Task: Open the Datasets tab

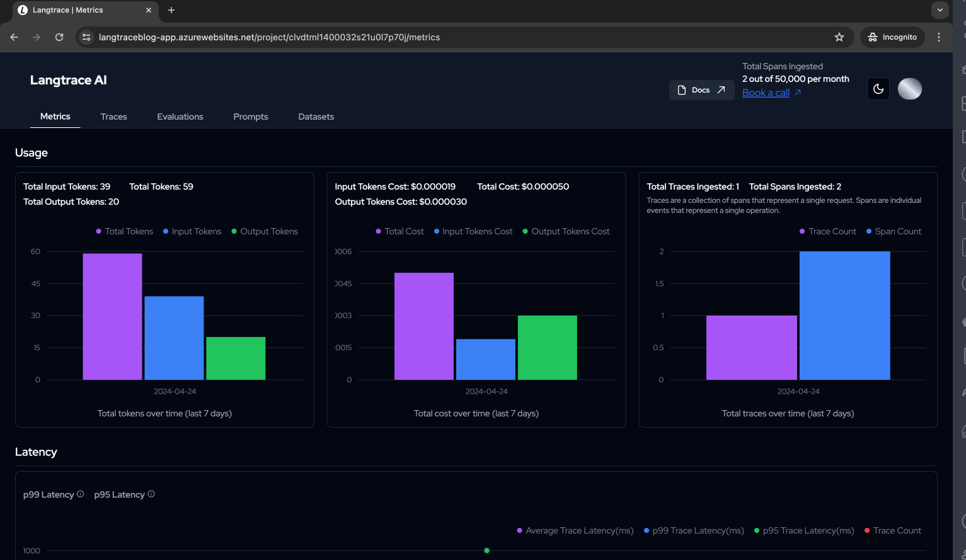Action: click(x=316, y=117)
